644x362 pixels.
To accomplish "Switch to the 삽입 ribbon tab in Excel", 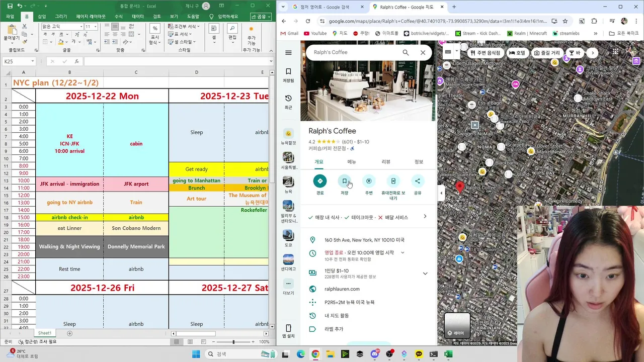I will click(42, 16).
